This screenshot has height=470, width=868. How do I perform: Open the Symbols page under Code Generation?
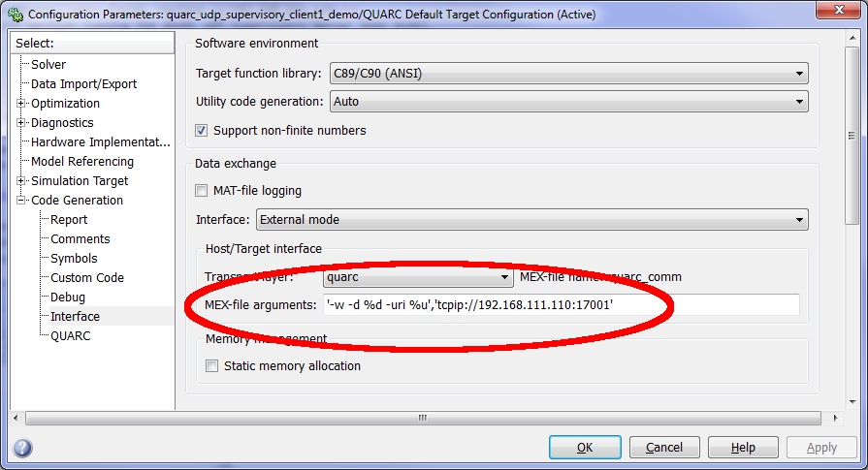click(74, 258)
